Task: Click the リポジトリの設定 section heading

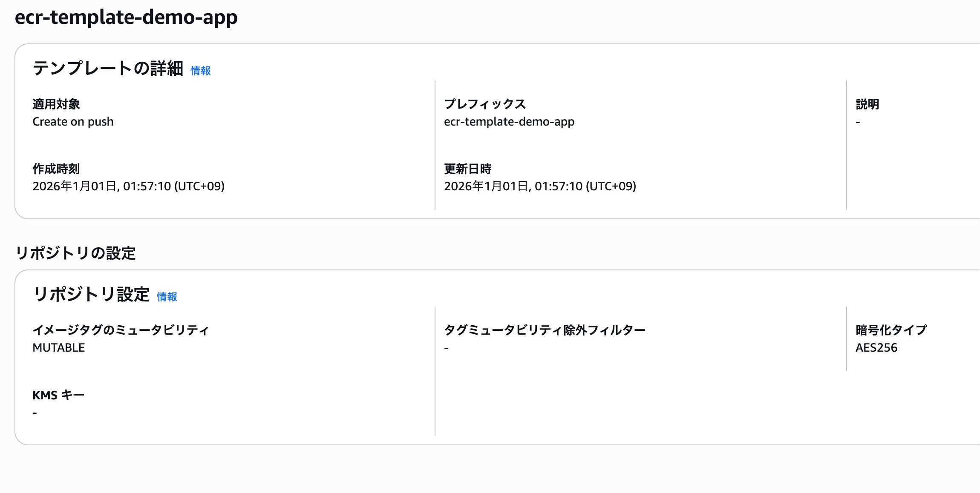Action: [75, 253]
